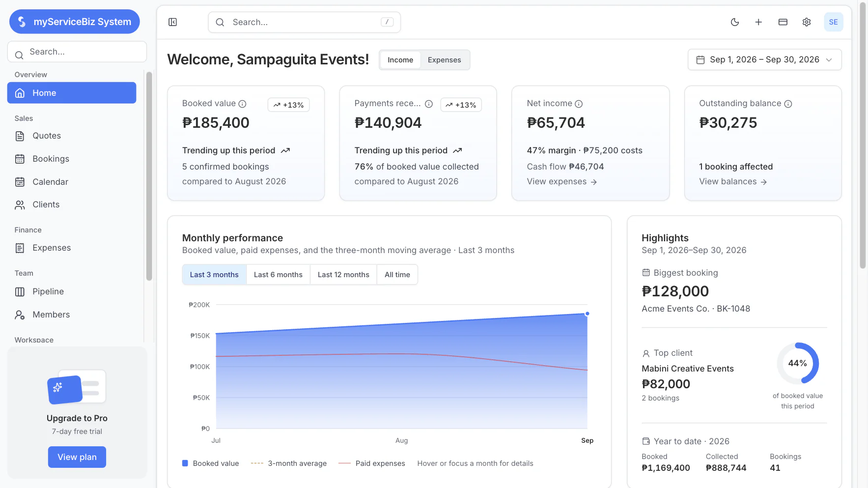Open Pipeline in the sidebar

pos(72,291)
